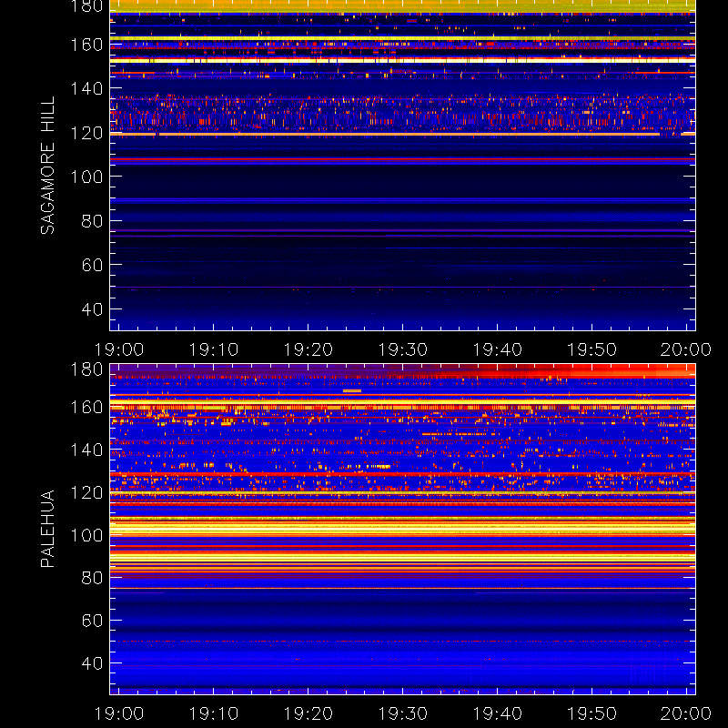The image size is (728, 728).
Task: Select the 40 tick label on Sagamore Hill plot
Action: click(92, 308)
